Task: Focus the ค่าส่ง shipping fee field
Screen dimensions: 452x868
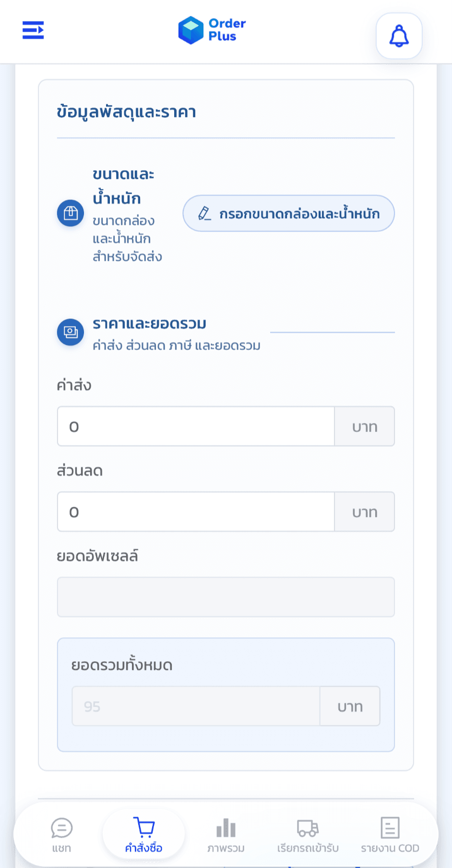Action: (x=196, y=426)
